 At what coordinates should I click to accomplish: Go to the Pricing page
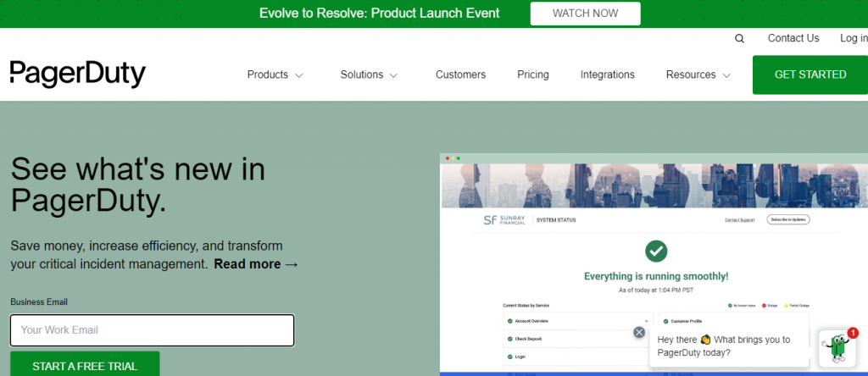[x=533, y=75]
